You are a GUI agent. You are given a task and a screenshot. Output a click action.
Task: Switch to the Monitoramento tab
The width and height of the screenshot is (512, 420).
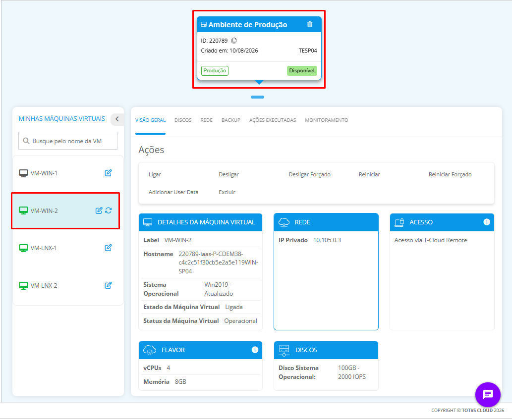point(327,120)
